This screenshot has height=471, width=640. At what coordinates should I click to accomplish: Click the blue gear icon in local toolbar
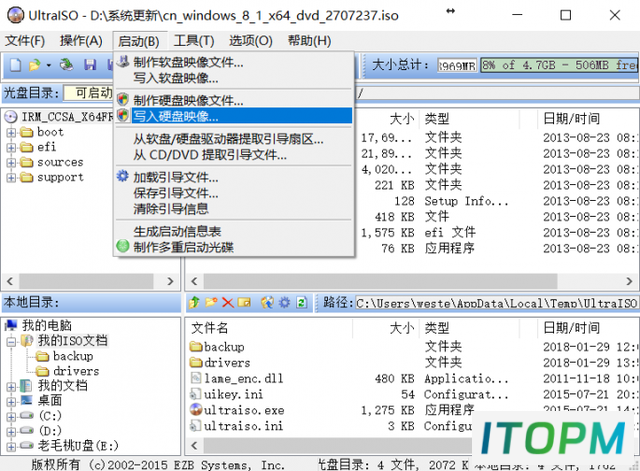point(284,302)
